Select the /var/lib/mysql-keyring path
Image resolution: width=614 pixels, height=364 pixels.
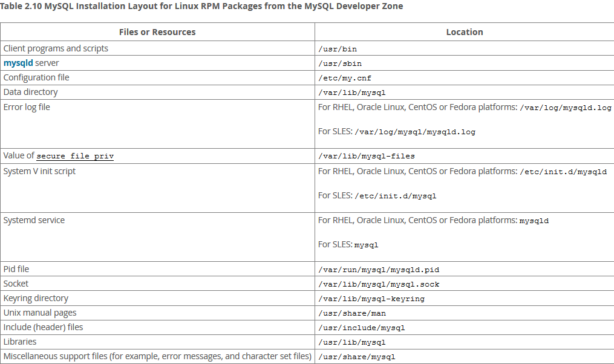371,299
